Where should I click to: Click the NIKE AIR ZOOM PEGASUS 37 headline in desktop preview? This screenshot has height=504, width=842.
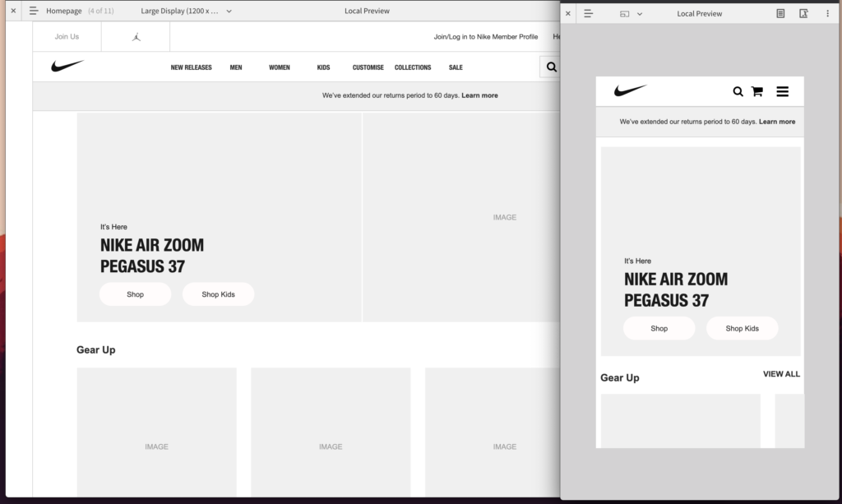coord(152,256)
